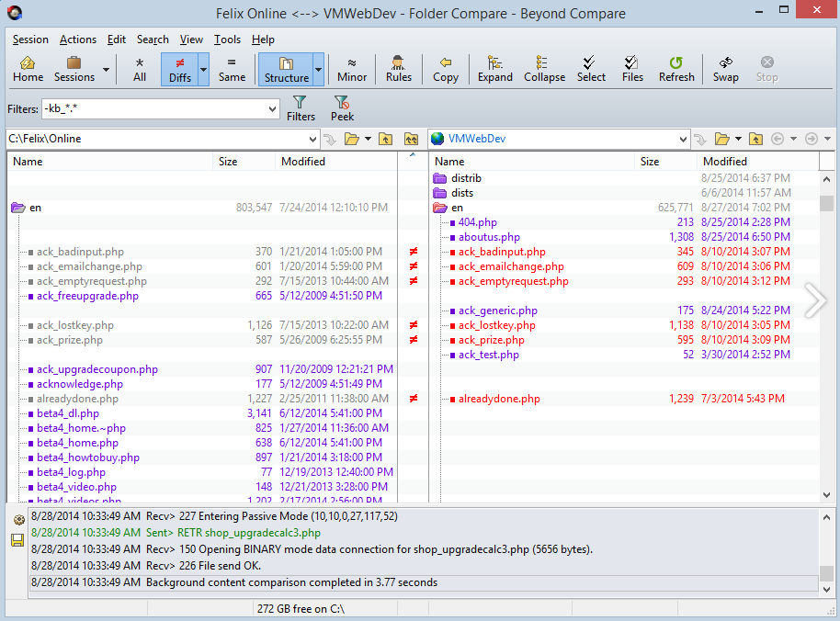Sort left pane by Name column
Screen dimensions: 840x621
tap(109, 162)
